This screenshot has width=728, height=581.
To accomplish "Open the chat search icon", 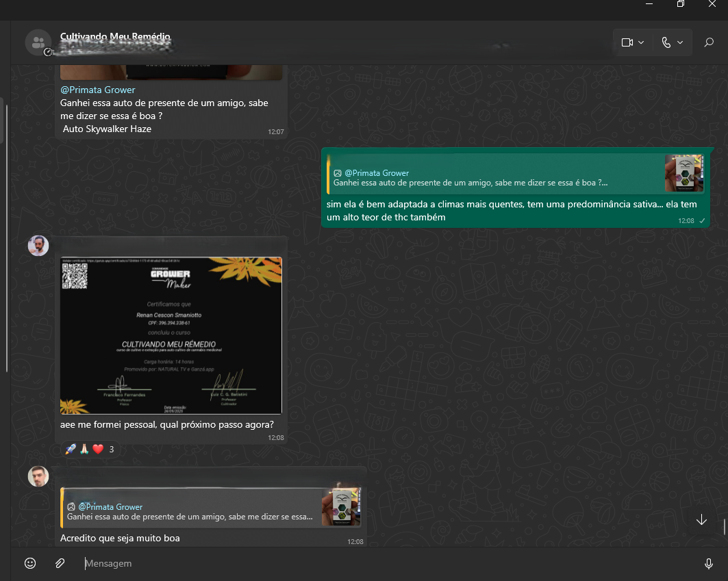I will point(709,42).
